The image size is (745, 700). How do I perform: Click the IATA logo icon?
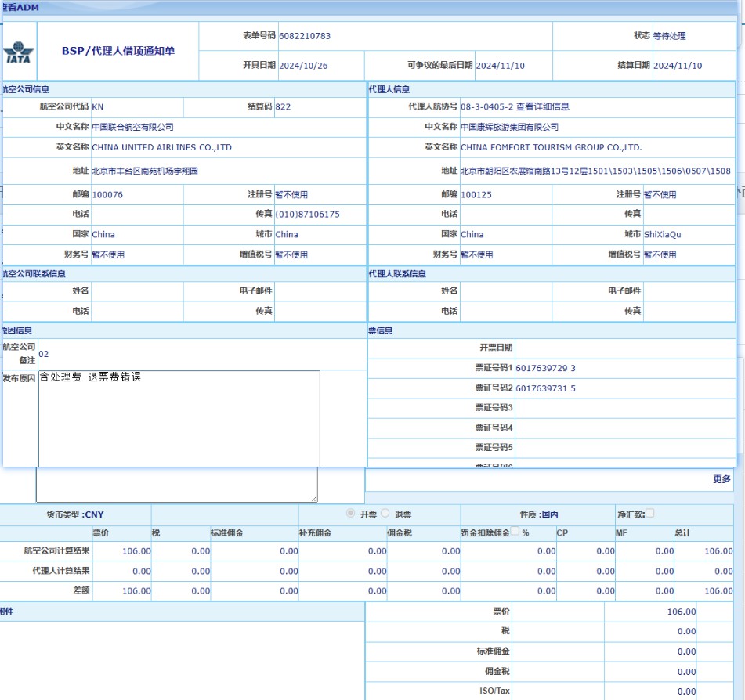point(19,51)
